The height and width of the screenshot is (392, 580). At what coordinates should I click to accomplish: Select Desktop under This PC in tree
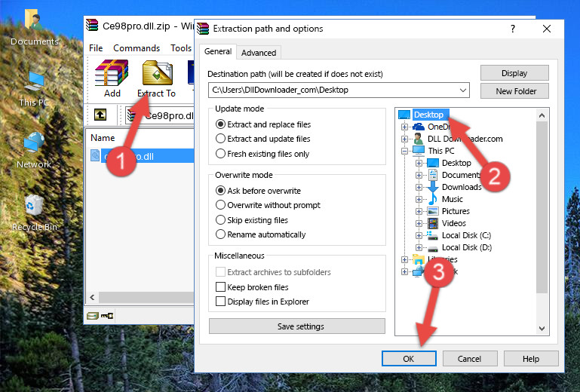pos(456,163)
